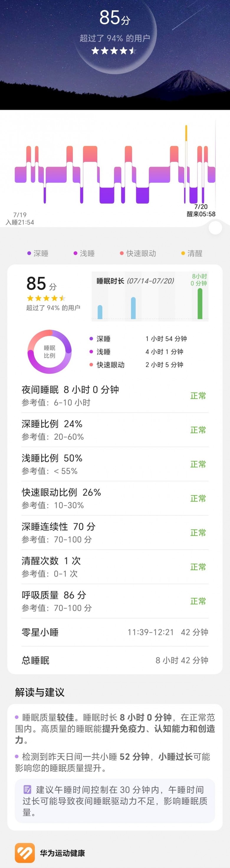
Task: Open the 夜间睡眠 8小时0分钟 row
Action: [x=115, y=396]
